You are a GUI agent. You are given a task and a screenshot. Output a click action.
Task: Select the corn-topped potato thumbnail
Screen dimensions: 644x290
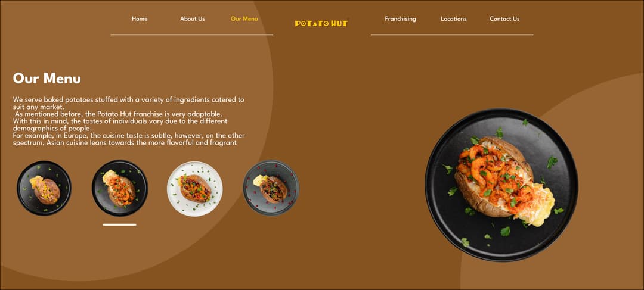[x=44, y=188]
